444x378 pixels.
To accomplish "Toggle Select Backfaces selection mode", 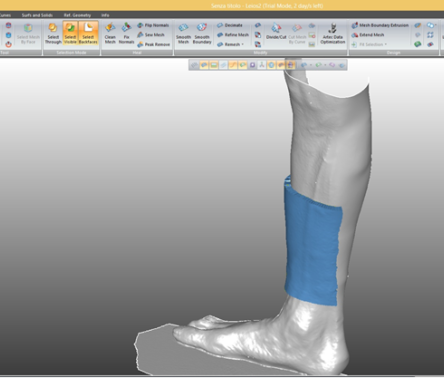I will [88, 33].
